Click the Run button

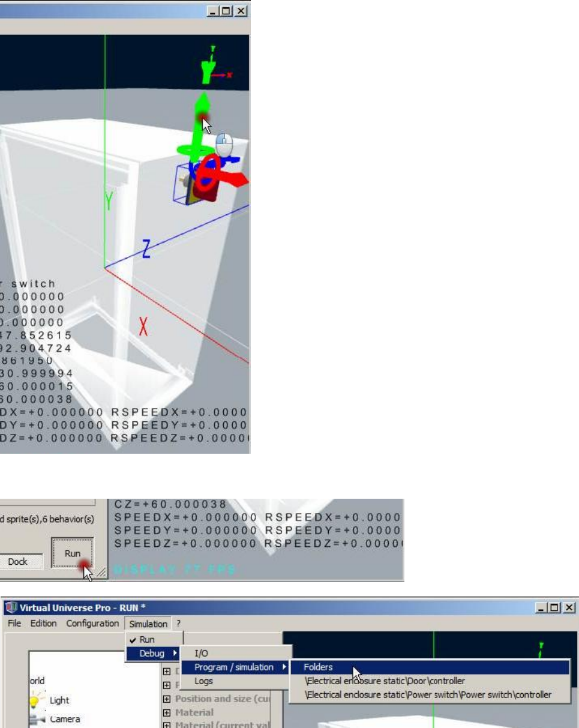(x=72, y=553)
